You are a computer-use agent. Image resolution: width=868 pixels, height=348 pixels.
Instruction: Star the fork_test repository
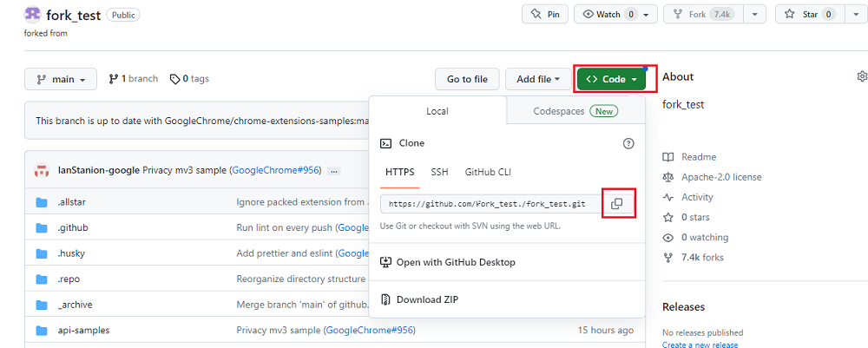tap(806, 15)
